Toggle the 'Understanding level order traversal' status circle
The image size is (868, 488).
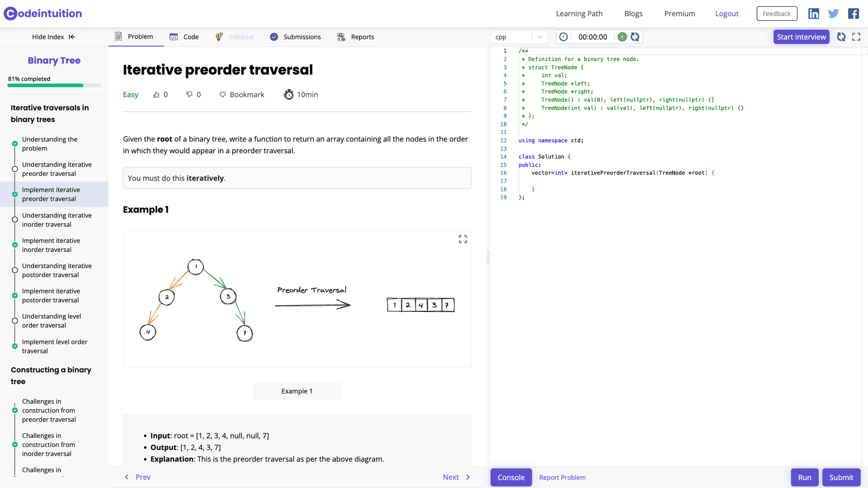pos(15,321)
